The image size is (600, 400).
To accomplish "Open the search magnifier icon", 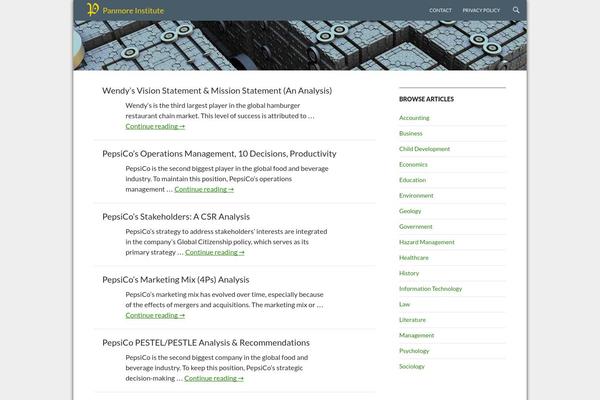I will pyautogui.click(x=516, y=10).
